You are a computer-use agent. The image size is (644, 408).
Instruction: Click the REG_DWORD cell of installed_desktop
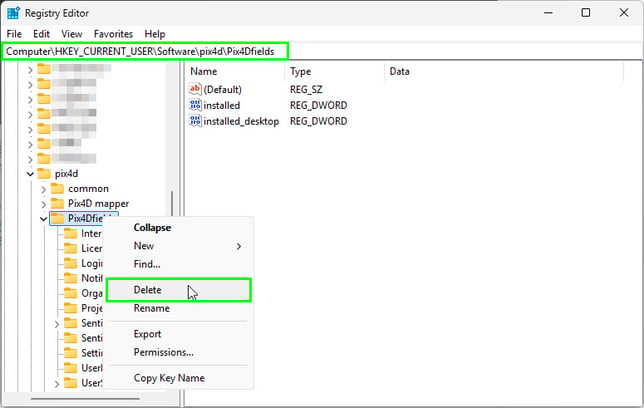(318, 122)
